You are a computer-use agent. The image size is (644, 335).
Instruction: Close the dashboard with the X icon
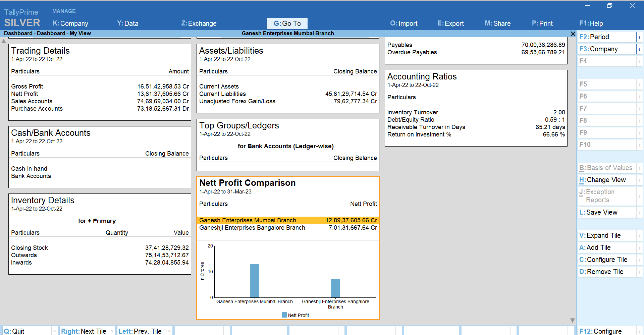click(573, 34)
